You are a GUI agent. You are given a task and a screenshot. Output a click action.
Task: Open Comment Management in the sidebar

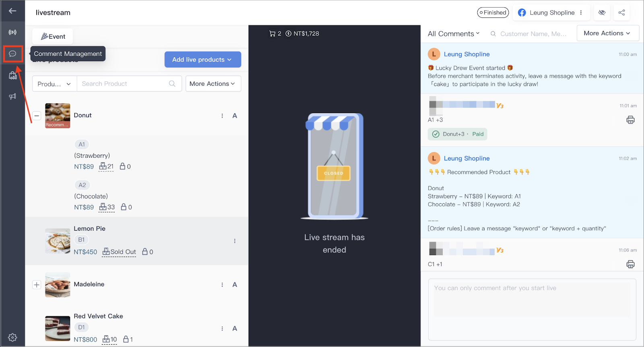coord(12,54)
